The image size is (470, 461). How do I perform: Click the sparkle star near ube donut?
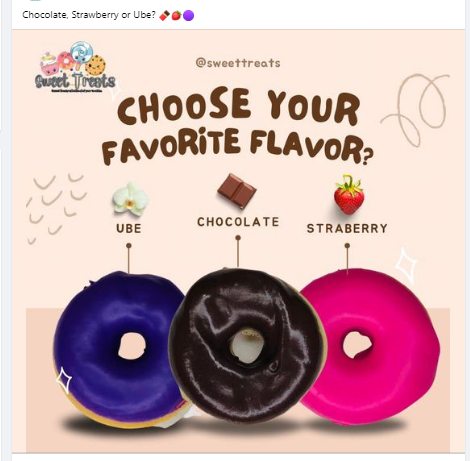[64, 380]
